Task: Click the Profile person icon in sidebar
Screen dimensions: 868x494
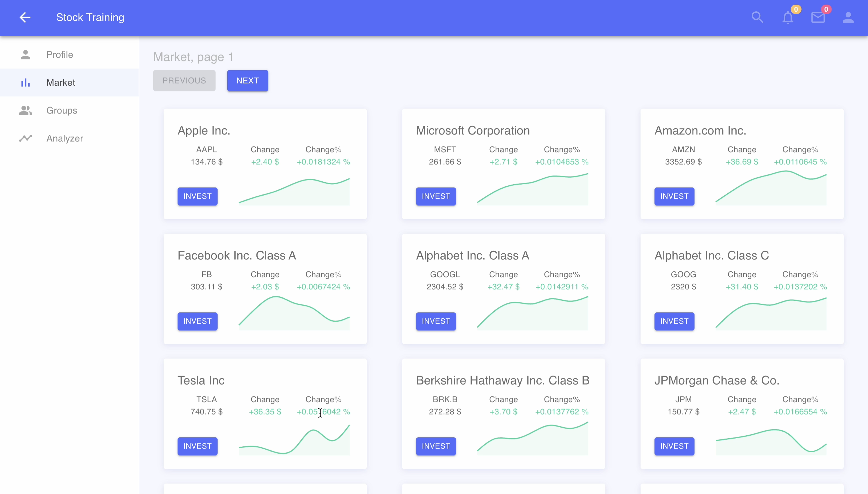Action: [x=26, y=55]
